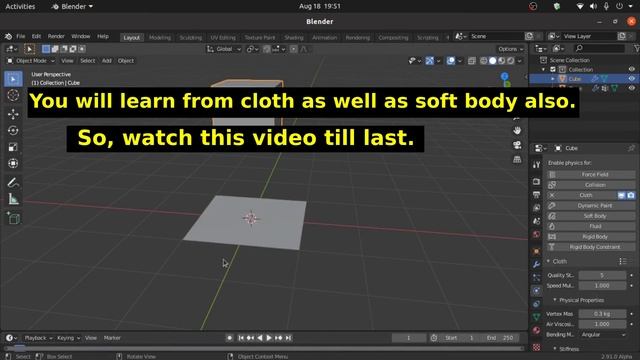640x360 pixels.
Task: Enable Rigid Body physics
Action: [591, 237]
